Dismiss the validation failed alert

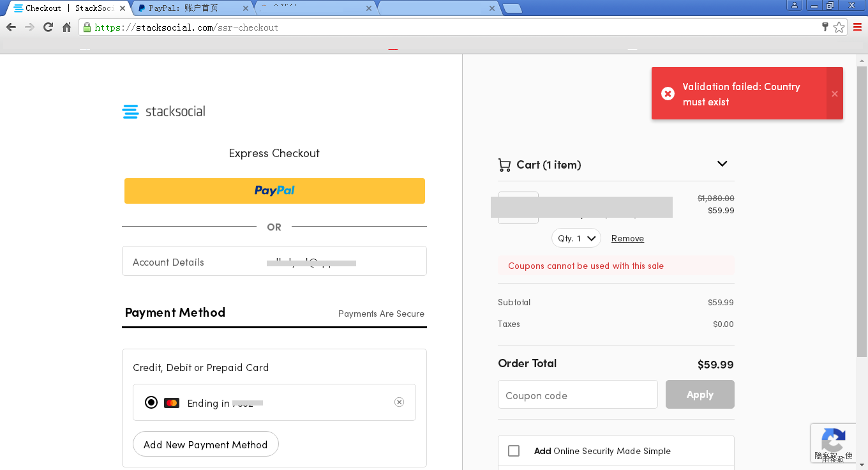(835, 94)
